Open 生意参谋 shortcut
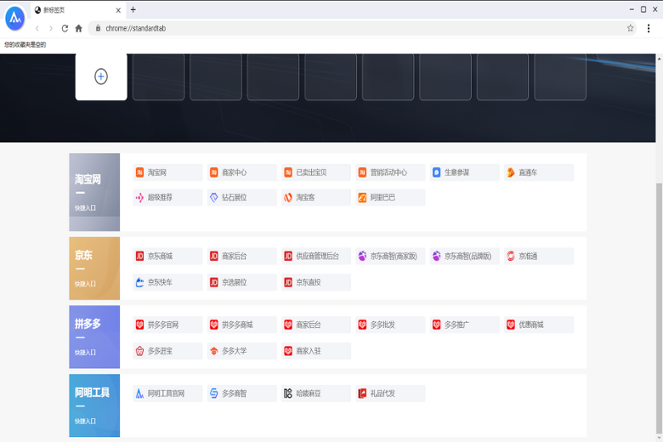This screenshot has width=663, height=442. point(465,173)
